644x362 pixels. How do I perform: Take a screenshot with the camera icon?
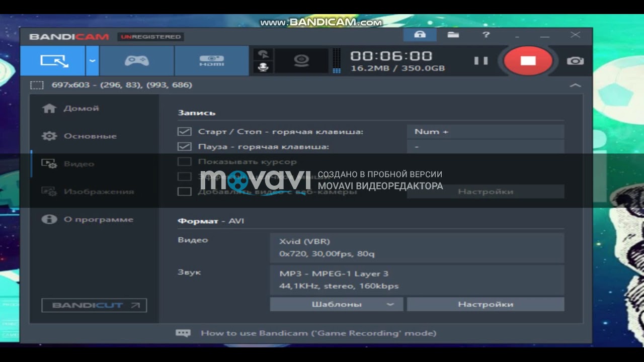click(x=575, y=61)
